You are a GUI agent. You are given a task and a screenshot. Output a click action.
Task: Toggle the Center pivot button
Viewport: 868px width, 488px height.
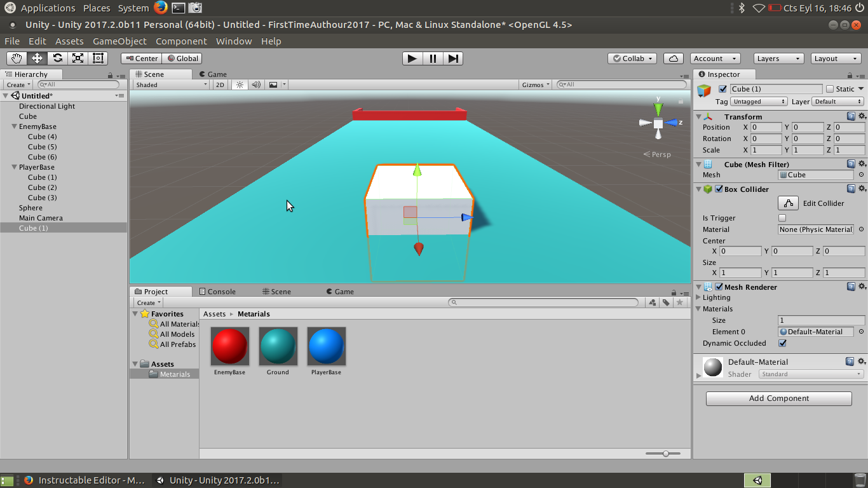[141, 58]
